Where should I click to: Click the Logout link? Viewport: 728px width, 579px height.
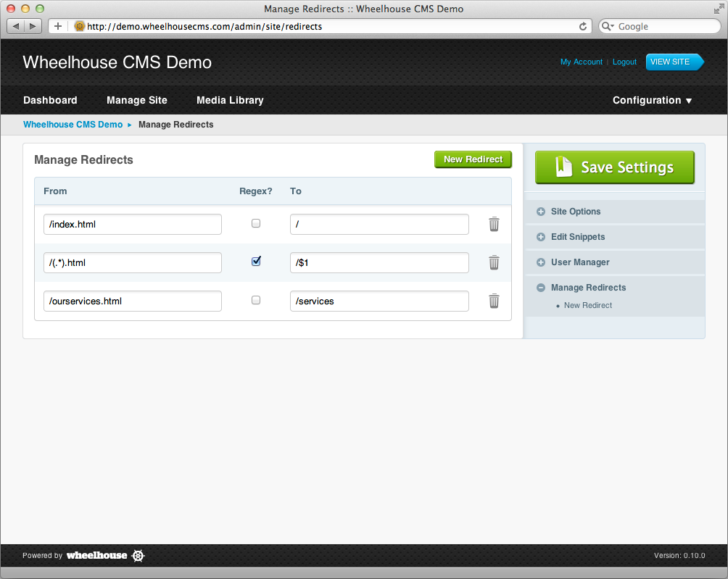[x=624, y=62]
